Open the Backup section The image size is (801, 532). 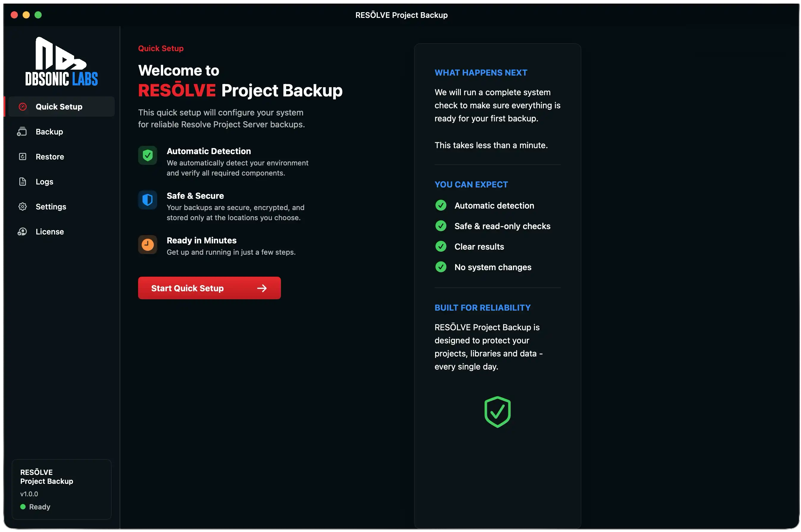(x=61, y=132)
